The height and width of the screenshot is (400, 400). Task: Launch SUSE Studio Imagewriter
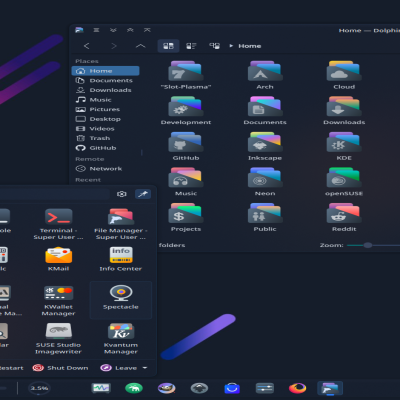58,339
